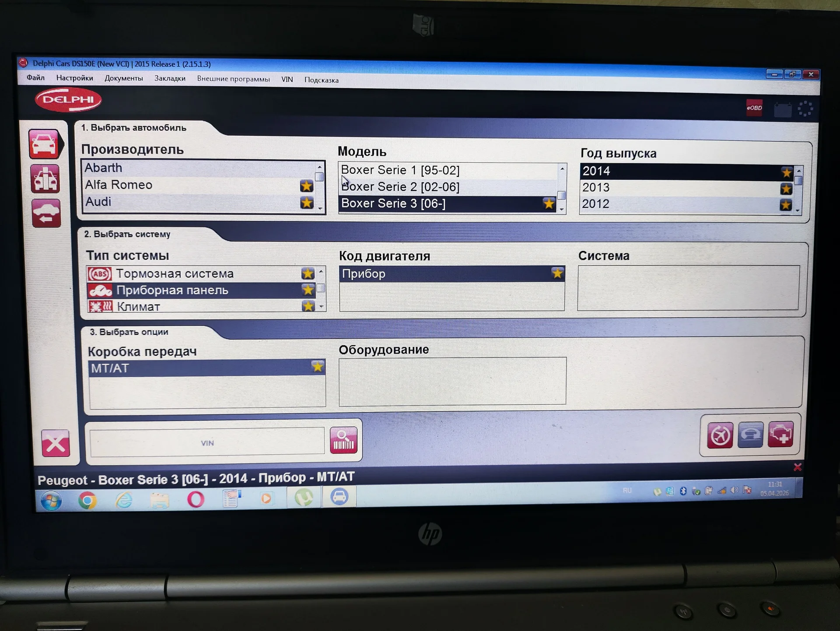
Task: Click the battery voltage indicator icon
Action: pos(783,109)
